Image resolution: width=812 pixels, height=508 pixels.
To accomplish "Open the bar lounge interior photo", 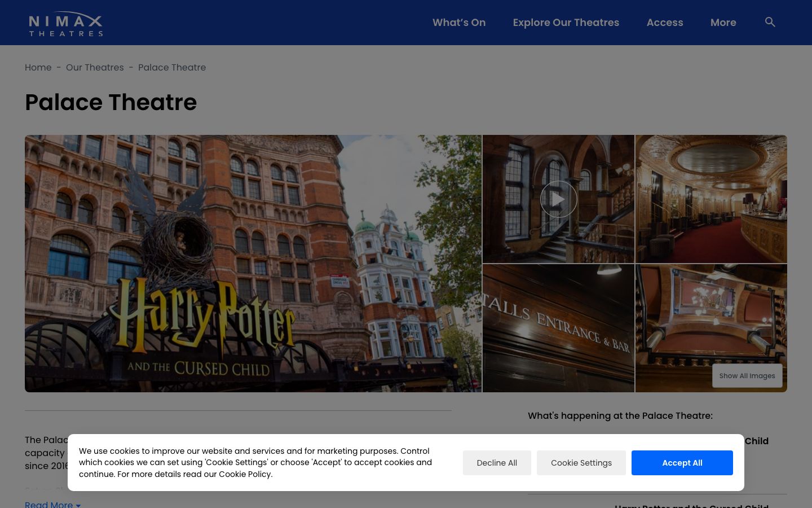I will point(711,199).
